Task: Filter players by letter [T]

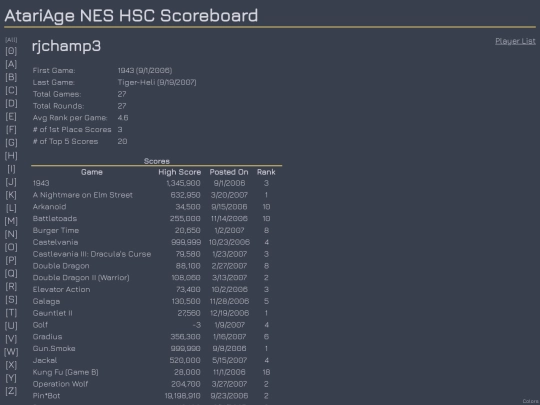Action: pyautogui.click(x=11, y=313)
